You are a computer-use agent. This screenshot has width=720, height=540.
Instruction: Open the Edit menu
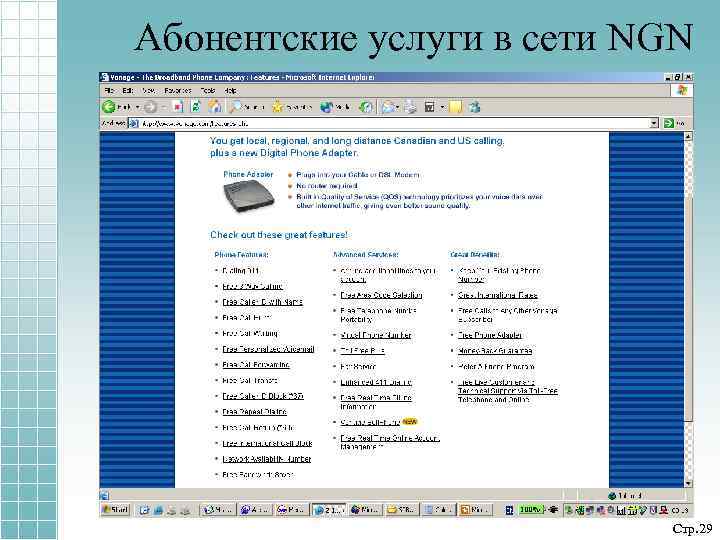128,90
